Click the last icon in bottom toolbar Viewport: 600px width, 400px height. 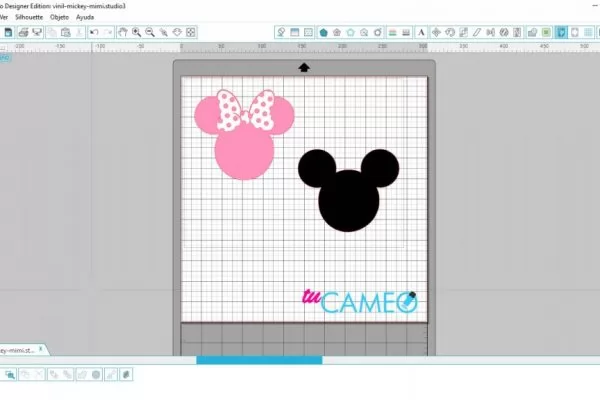(126, 374)
